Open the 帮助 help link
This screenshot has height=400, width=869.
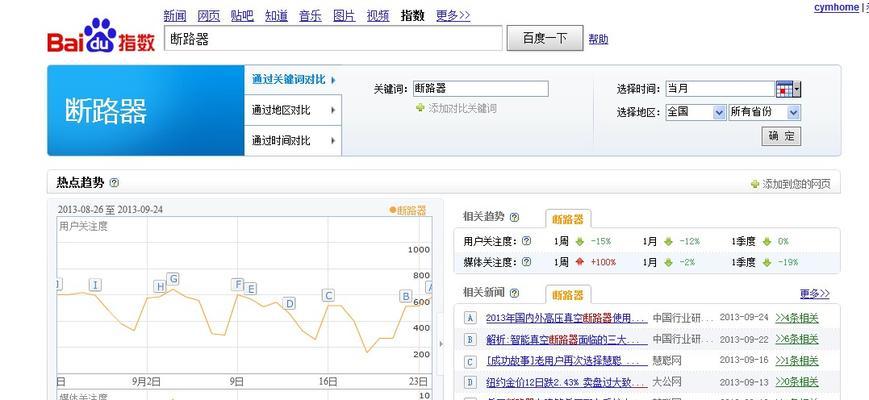click(x=598, y=39)
